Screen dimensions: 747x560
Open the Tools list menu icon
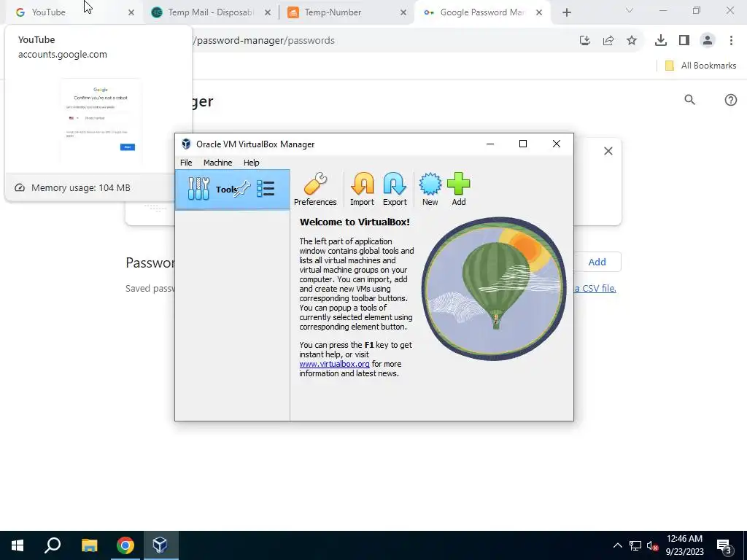[x=266, y=189]
